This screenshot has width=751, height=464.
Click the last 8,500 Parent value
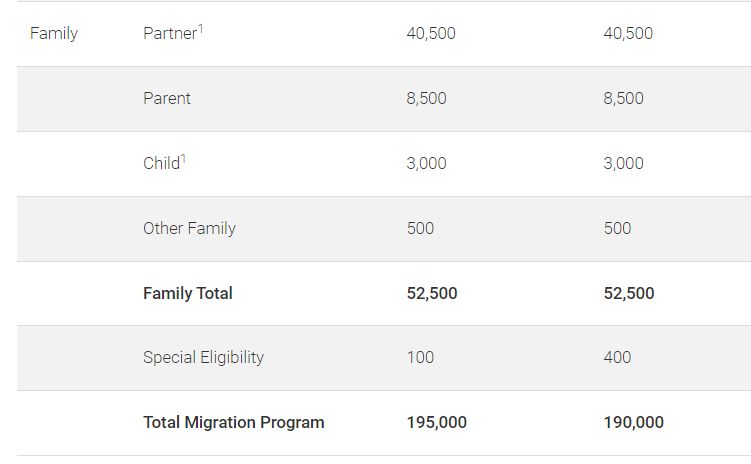(623, 99)
